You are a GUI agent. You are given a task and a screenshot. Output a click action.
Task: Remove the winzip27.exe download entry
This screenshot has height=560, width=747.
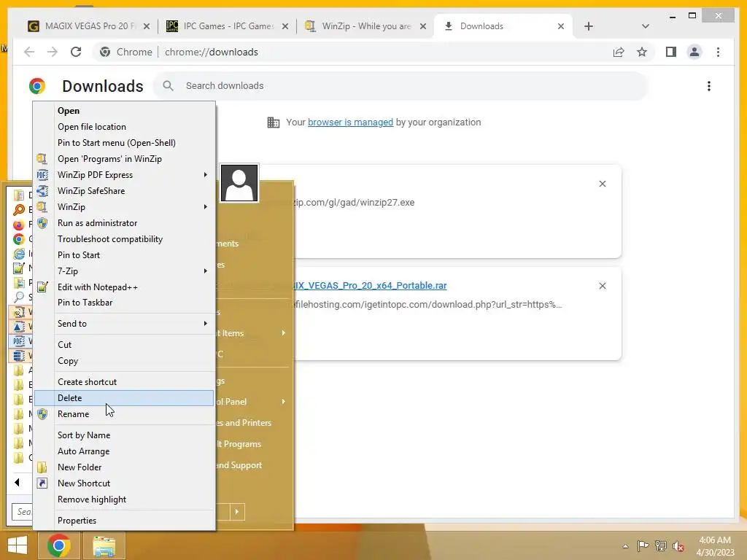pos(602,184)
